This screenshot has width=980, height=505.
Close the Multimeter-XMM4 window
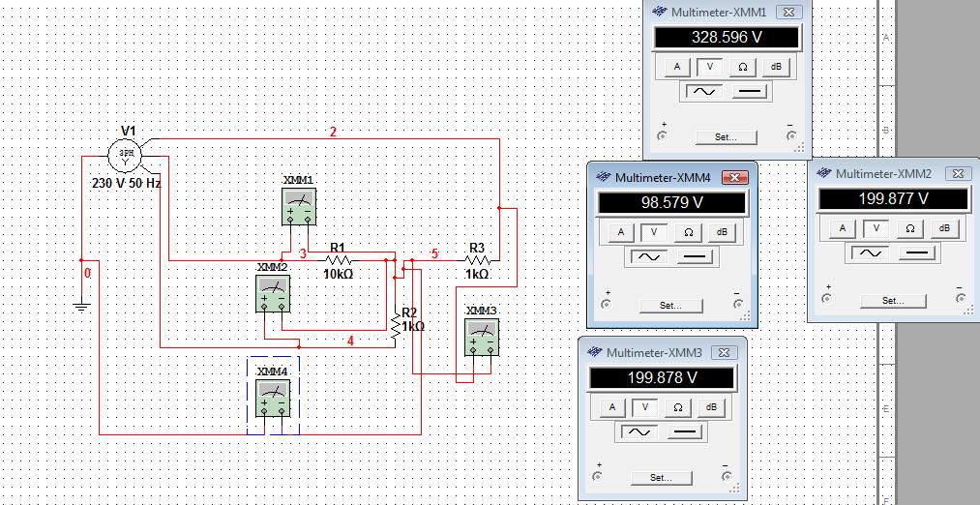(x=734, y=178)
